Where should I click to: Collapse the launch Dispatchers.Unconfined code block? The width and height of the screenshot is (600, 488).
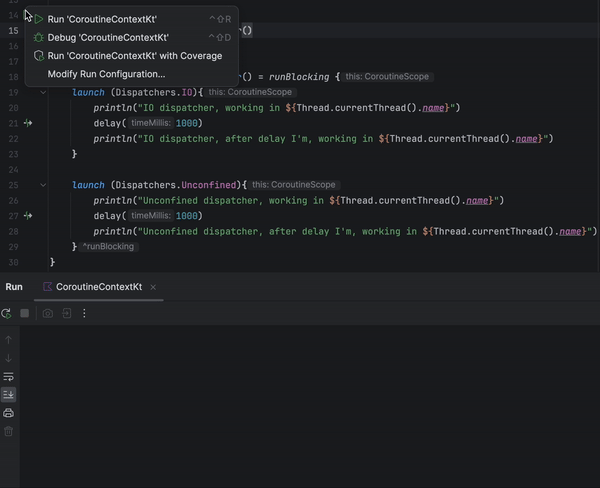[x=43, y=185]
